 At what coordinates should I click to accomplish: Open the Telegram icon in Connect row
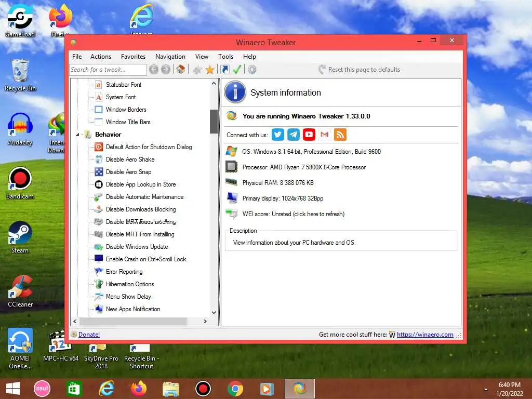293,135
